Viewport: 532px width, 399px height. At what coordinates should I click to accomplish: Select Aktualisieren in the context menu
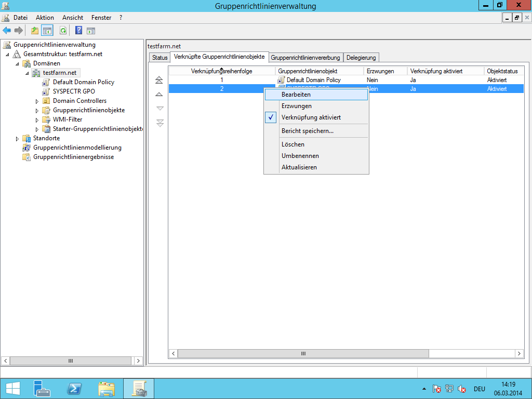[316, 167]
